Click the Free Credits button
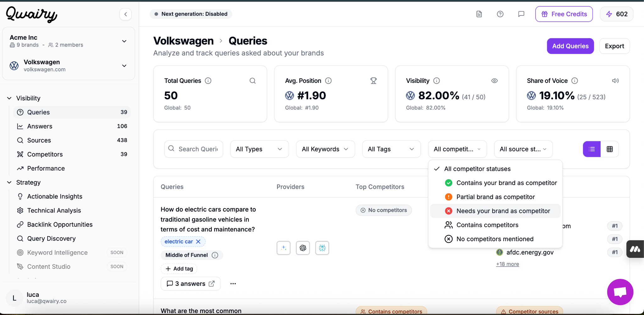644x315 pixels. coord(564,14)
